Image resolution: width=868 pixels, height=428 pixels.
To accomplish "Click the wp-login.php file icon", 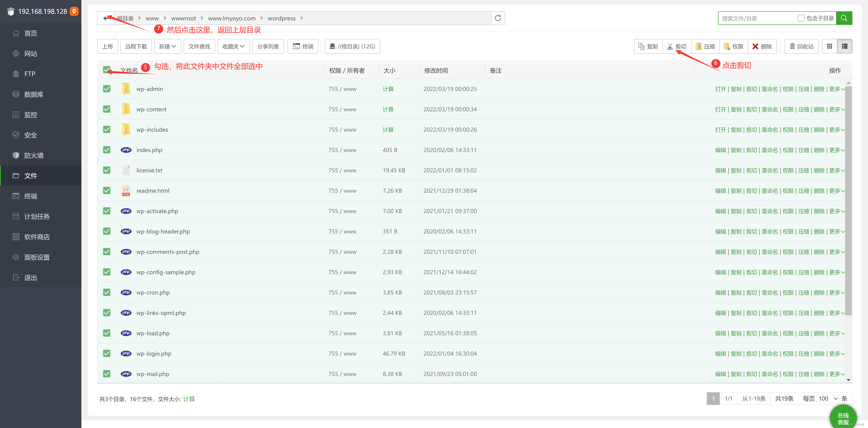I will [x=126, y=354].
